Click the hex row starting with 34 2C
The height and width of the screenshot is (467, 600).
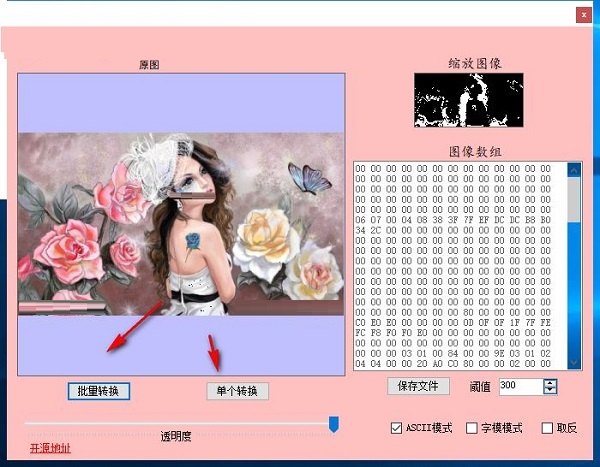[453, 230]
